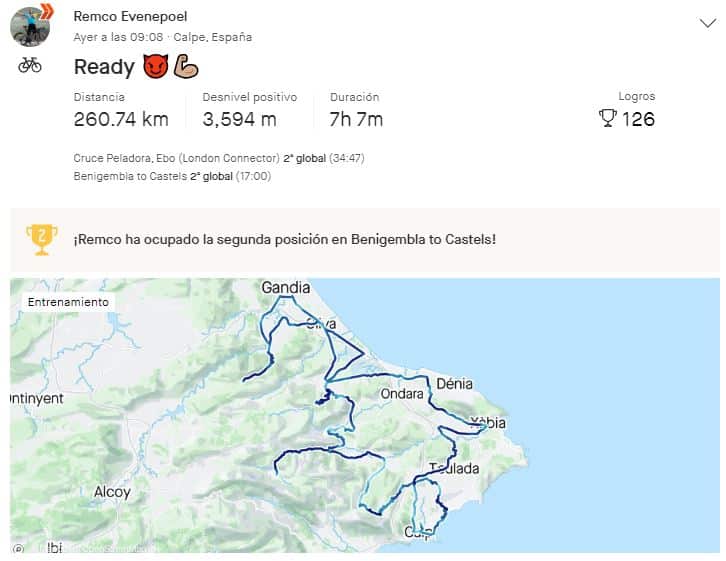Viewport: 726px width, 561px height.
Task: Click the Mapbox logo on the map
Action: [x=19, y=547]
